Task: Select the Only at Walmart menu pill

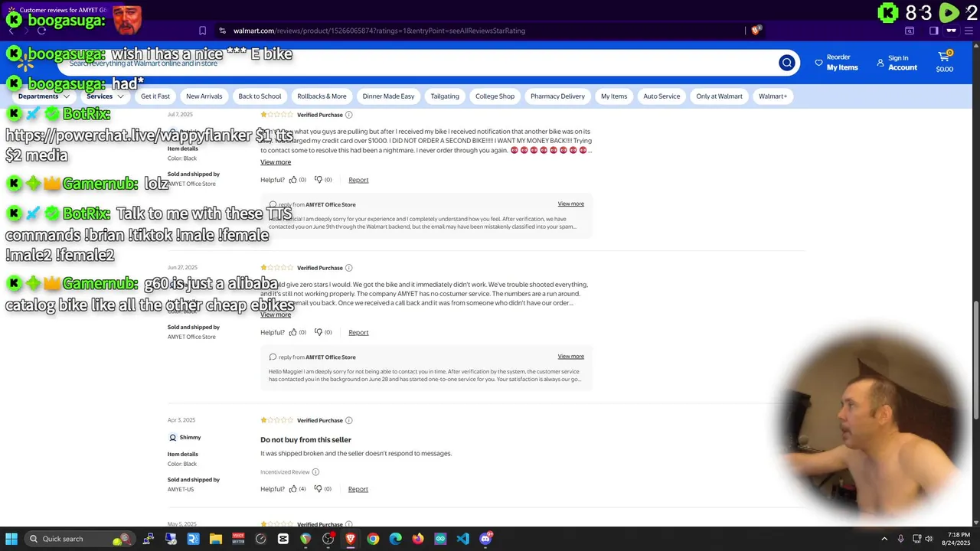Action: (x=719, y=96)
